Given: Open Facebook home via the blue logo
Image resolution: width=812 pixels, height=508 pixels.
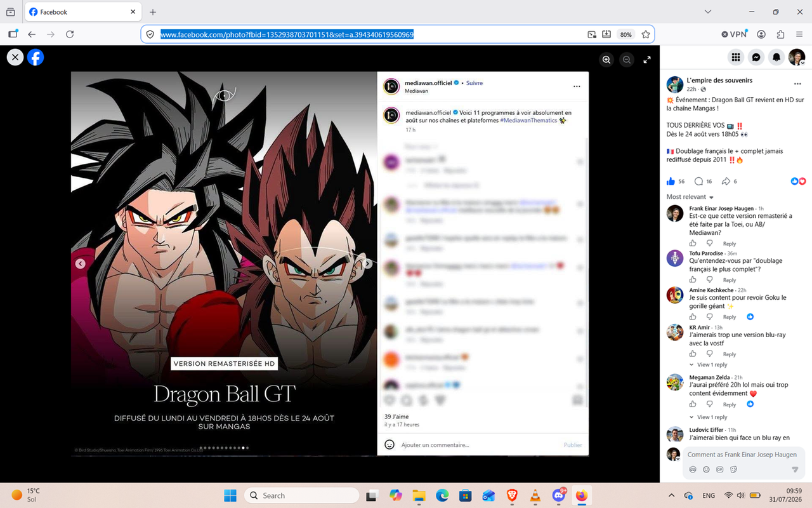Looking at the screenshot, I should coord(36,57).
